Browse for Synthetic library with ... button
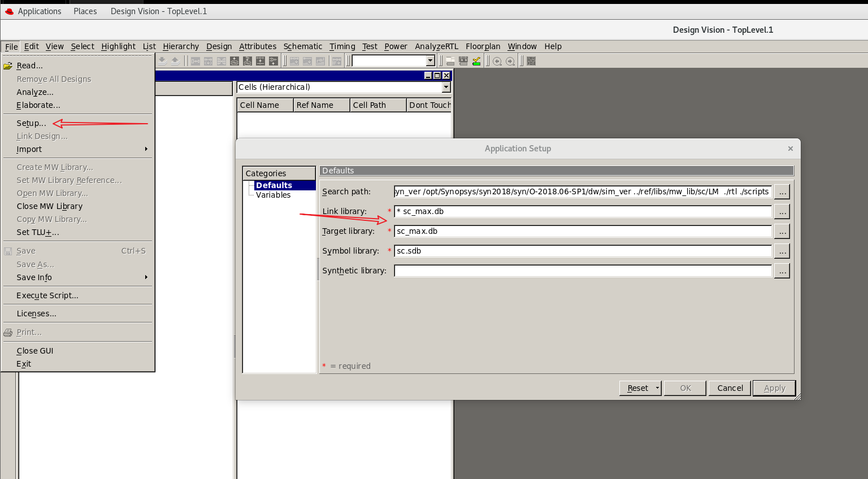The width and height of the screenshot is (868, 479). click(x=782, y=271)
